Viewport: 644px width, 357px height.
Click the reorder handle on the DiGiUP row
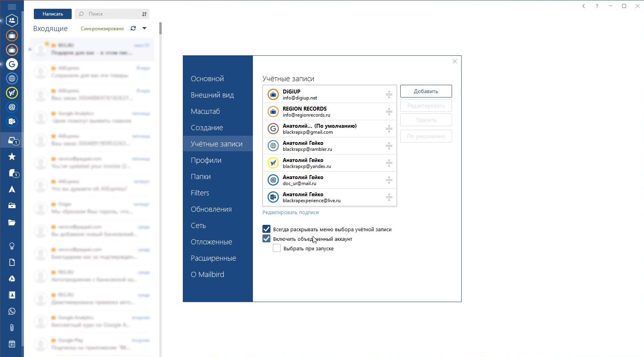tap(389, 95)
